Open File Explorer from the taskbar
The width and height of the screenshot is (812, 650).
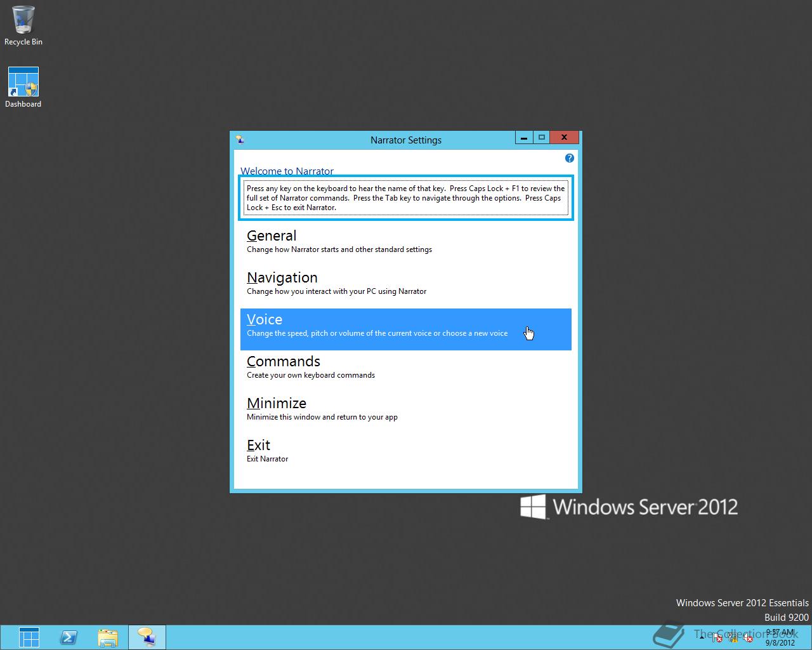click(x=108, y=637)
